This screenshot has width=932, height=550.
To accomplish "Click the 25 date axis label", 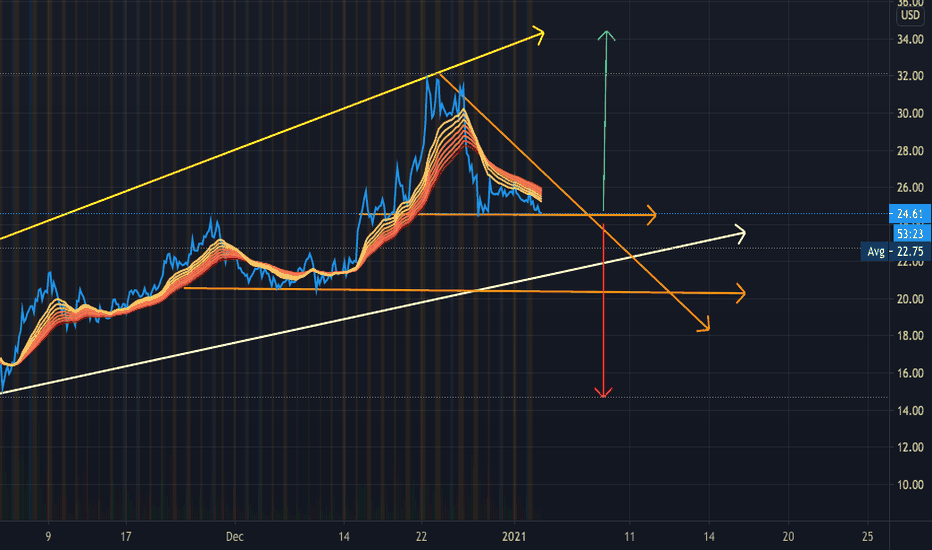I will coord(867,537).
